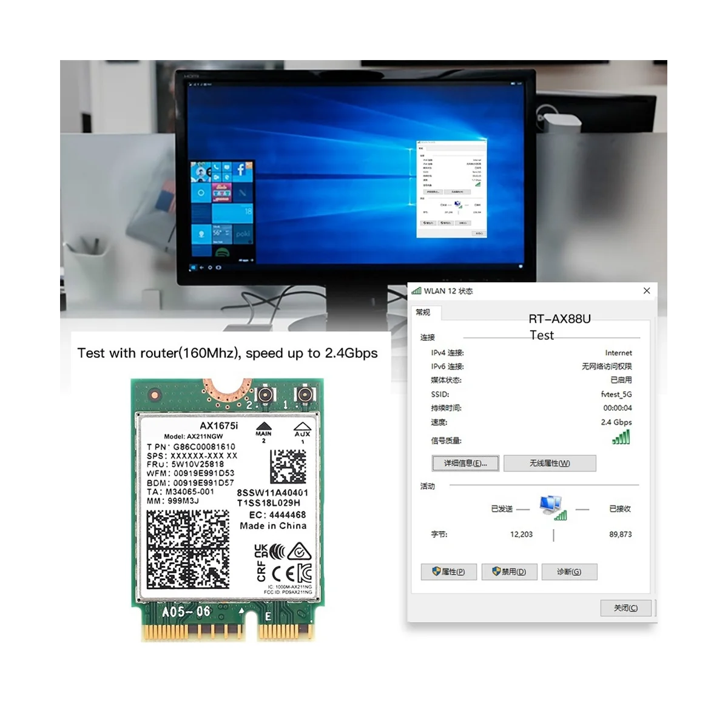Open action center icon on monitor taskbar
Viewport: 728px width, 728px height.
521,266
